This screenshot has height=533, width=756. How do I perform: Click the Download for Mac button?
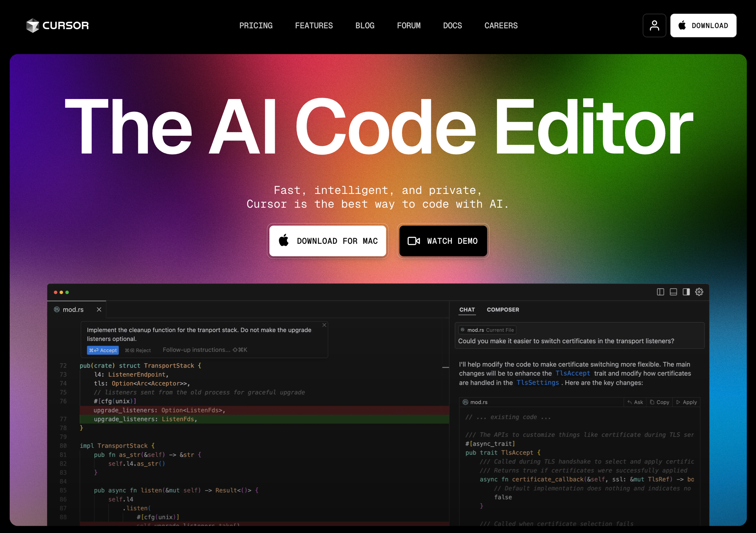click(328, 241)
